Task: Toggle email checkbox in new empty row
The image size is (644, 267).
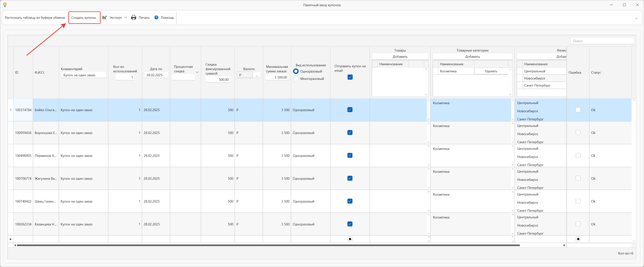Action: click(350, 239)
